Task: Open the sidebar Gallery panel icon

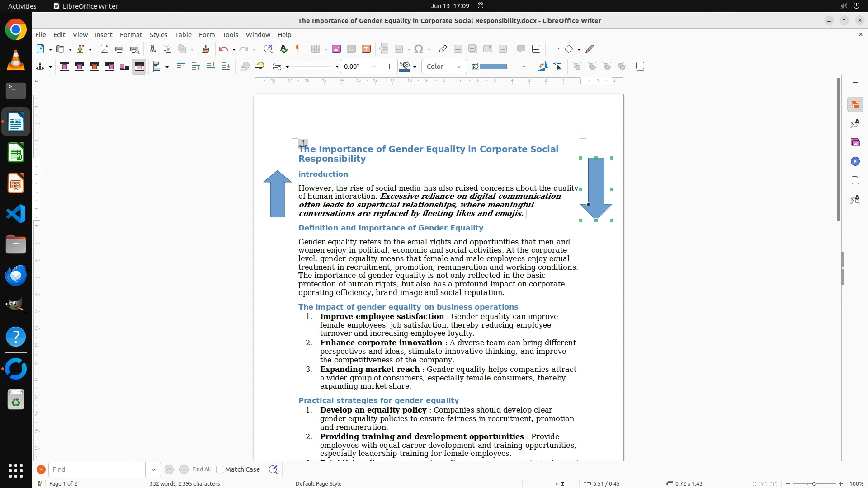Action: [855, 143]
